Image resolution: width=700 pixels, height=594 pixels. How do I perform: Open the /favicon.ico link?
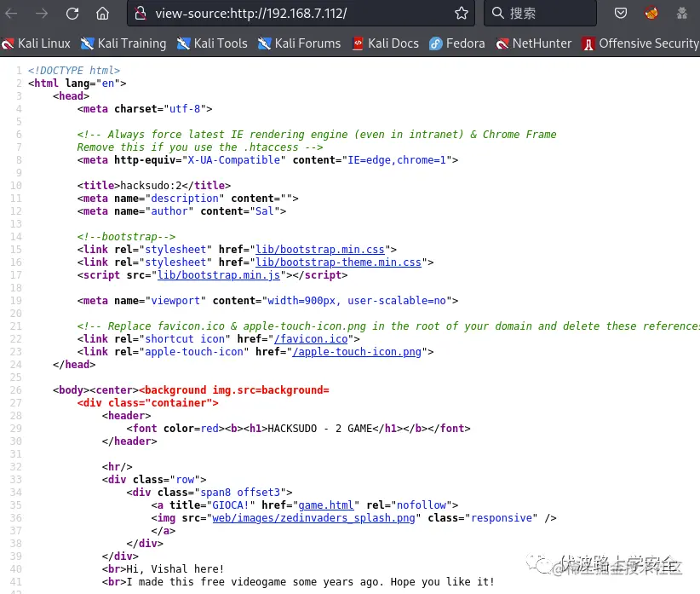pyautogui.click(x=311, y=339)
